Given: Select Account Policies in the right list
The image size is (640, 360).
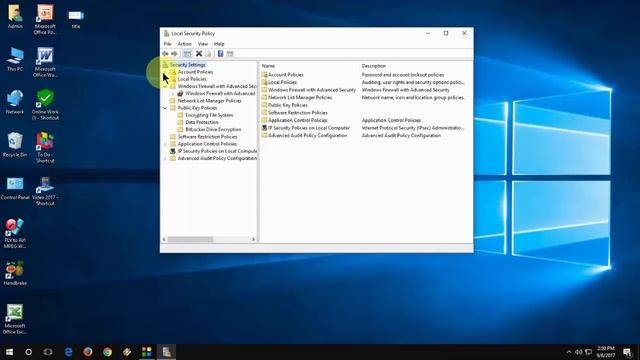Looking at the screenshot, I should 286,75.
